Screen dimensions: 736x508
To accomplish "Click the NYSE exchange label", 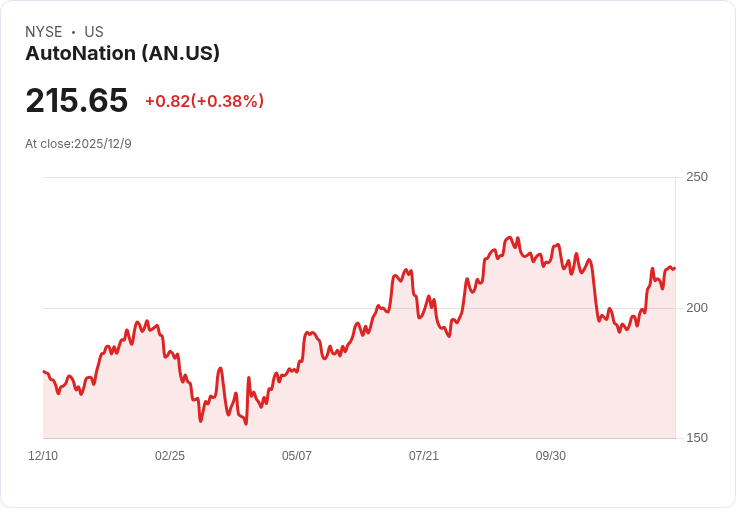I will [x=44, y=32].
